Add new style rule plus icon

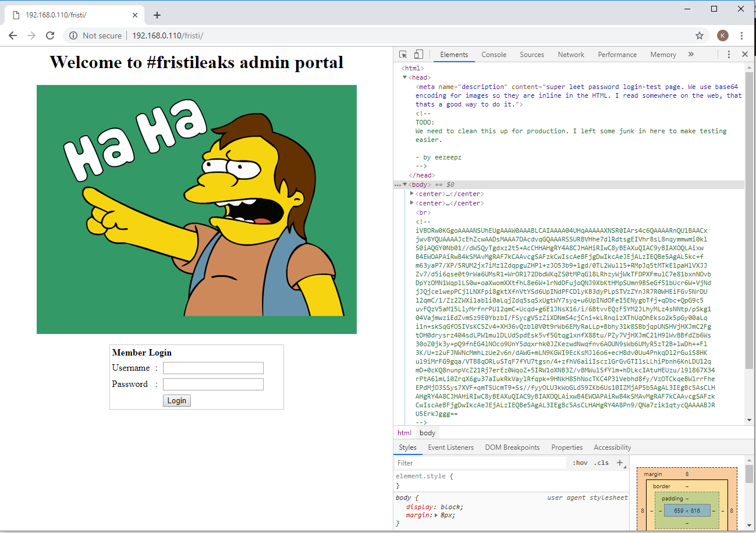point(620,463)
